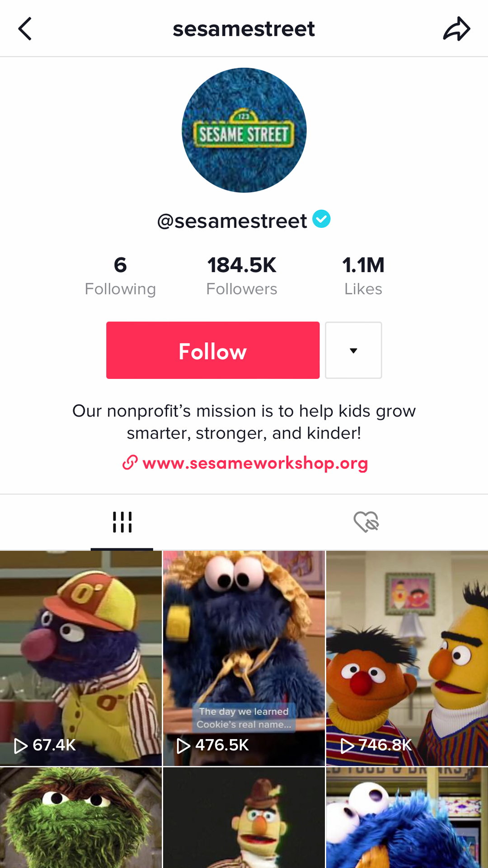Tap the 1.1M Likes count
Viewport: 488px width, 868px height.
[363, 275]
